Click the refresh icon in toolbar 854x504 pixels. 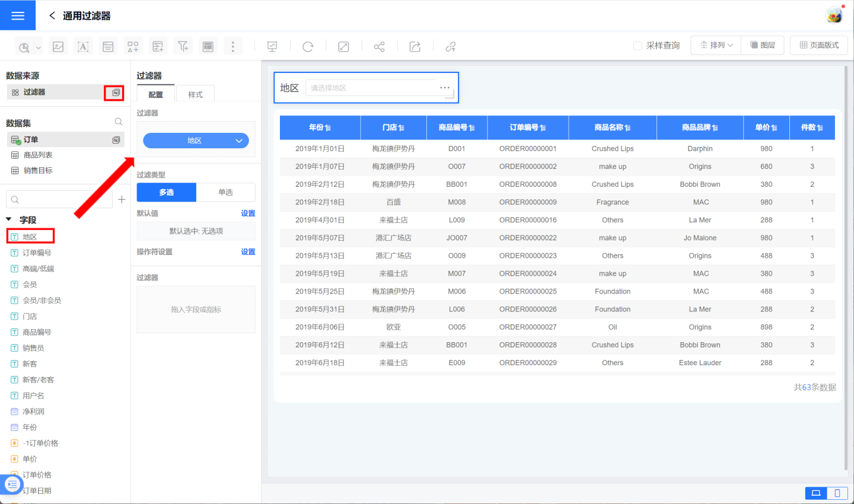(308, 47)
